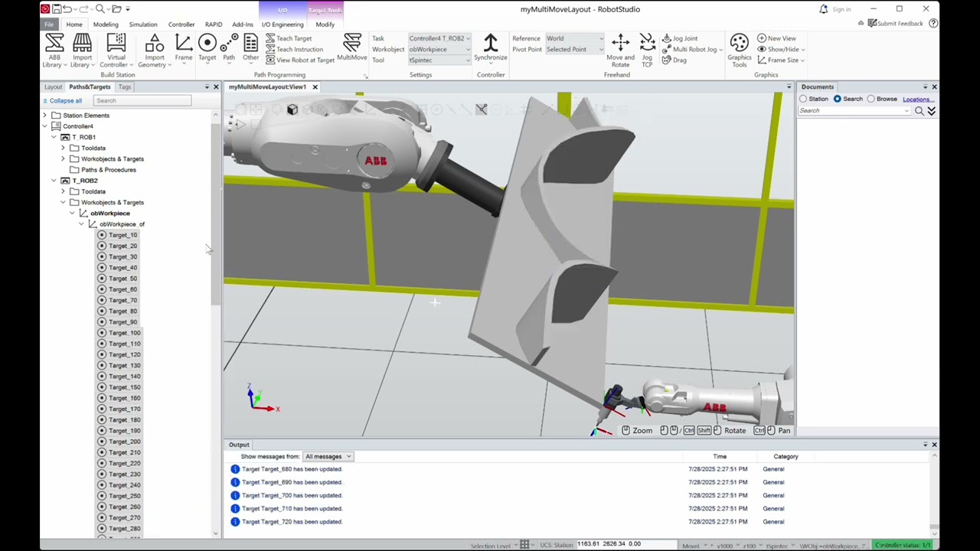Open the All messages filter dropdown
Screen dimensions: 980x551
pyautogui.click(x=328, y=457)
